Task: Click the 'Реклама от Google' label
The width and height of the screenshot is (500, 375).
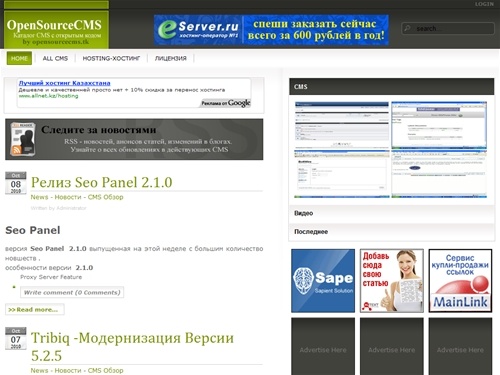Action: [226, 103]
